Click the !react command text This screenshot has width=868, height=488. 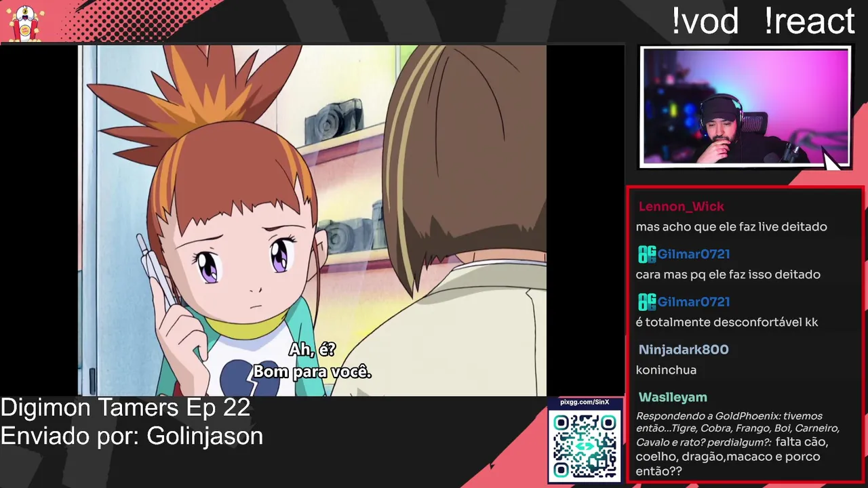pos(810,21)
